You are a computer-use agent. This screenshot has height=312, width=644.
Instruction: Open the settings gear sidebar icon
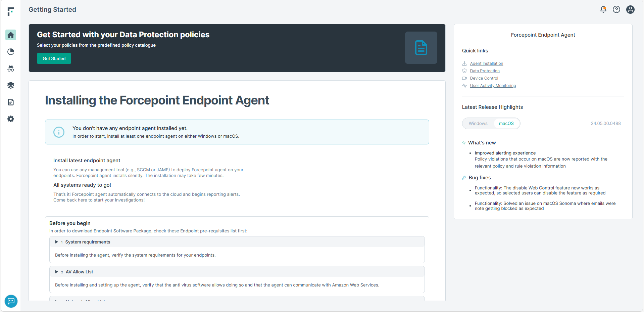pyautogui.click(x=11, y=119)
